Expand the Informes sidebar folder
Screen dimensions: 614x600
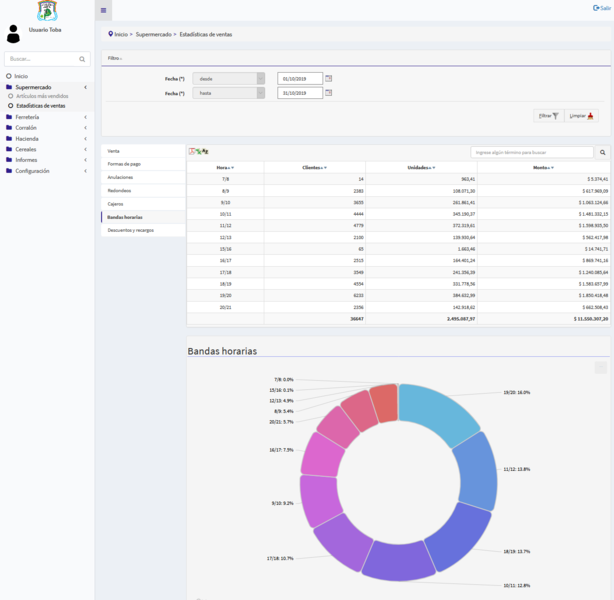[26, 160]
